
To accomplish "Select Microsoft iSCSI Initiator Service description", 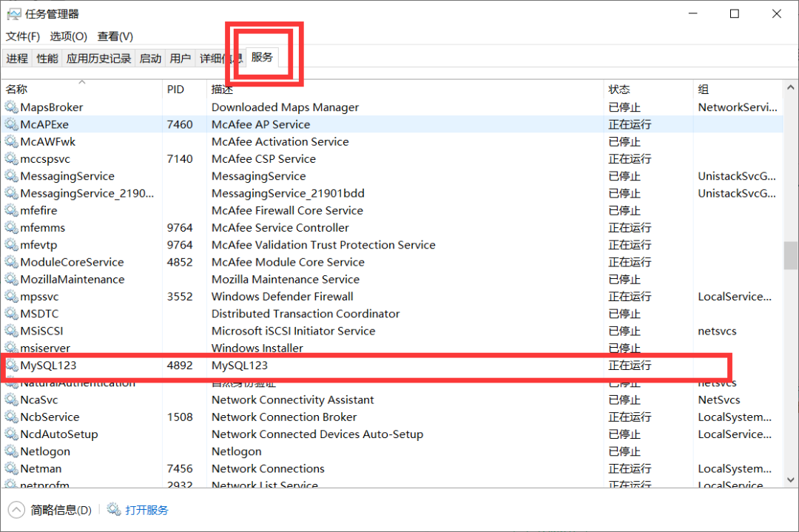I will (294, 331).
